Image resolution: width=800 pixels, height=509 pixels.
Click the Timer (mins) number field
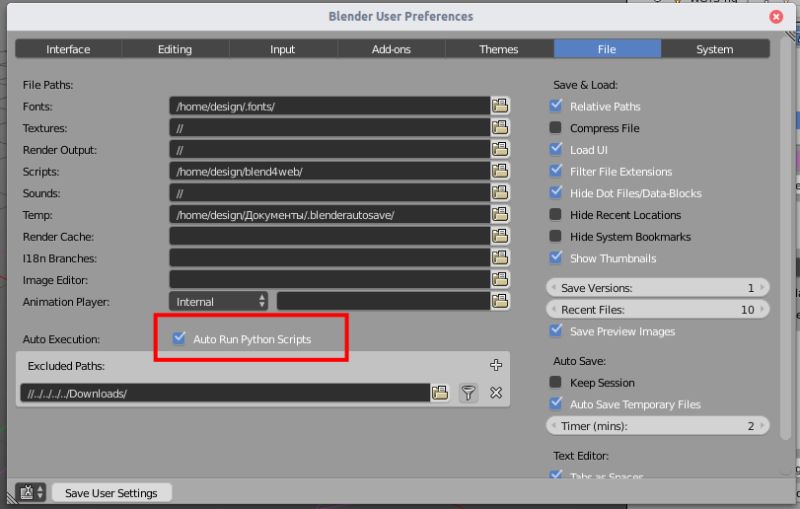[x=658, y=426]
